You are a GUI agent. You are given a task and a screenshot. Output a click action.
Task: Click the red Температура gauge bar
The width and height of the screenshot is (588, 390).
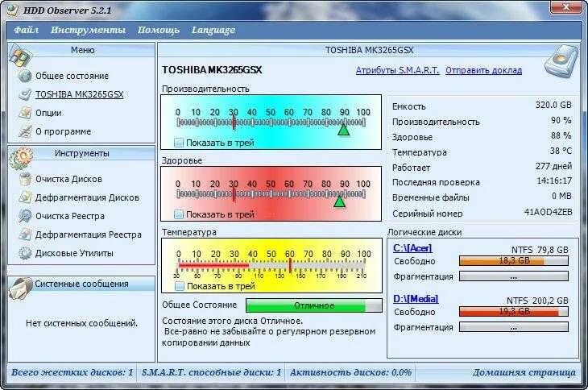tap(213, 265)
